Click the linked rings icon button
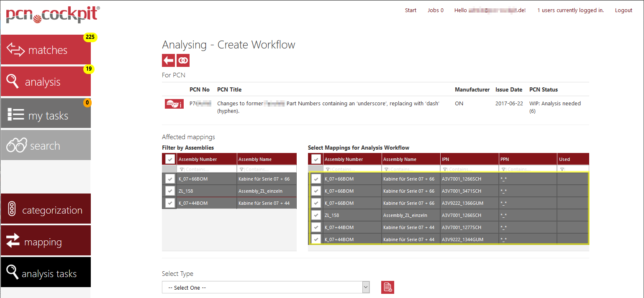Viewport: 644px width, 298px height. pos(183,61)
